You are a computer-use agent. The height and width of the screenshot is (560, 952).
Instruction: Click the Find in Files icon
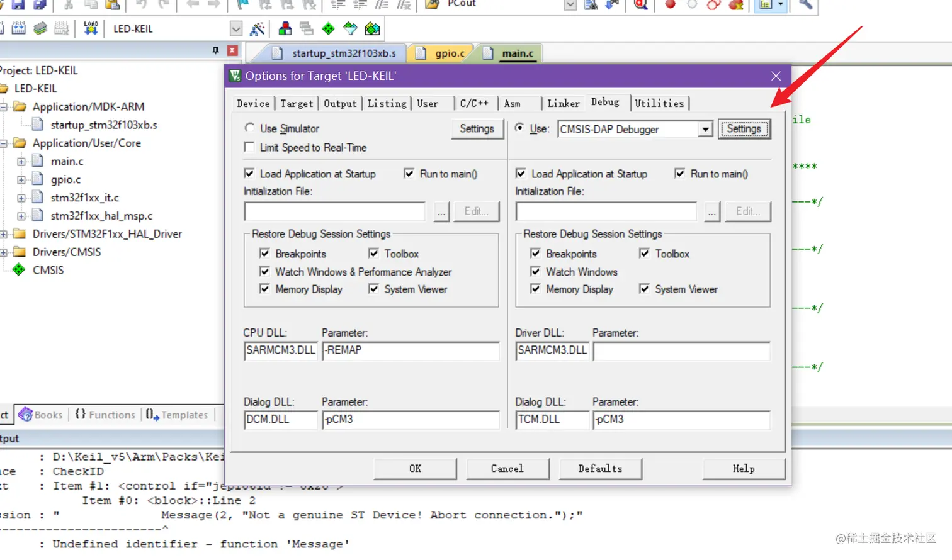coord(432,4)
